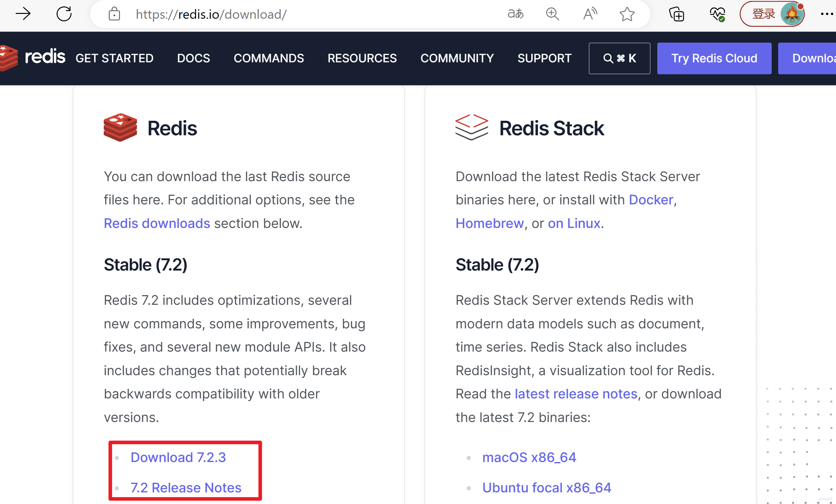Click Stable (7.2) heading in Redis card
This screenshot has height=504, width=836.
[x=145, y=265]
